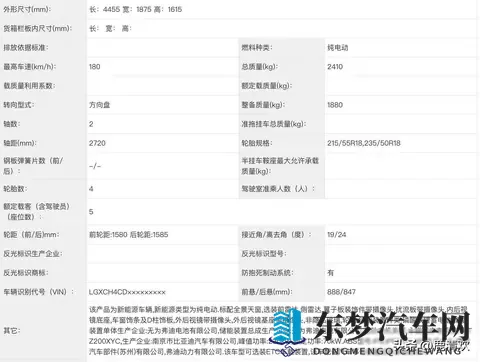The width and height of the screenshot is (480, 362).
Task: Click the 反光标识生产企业 label
Action: click(x=33, y=253)
